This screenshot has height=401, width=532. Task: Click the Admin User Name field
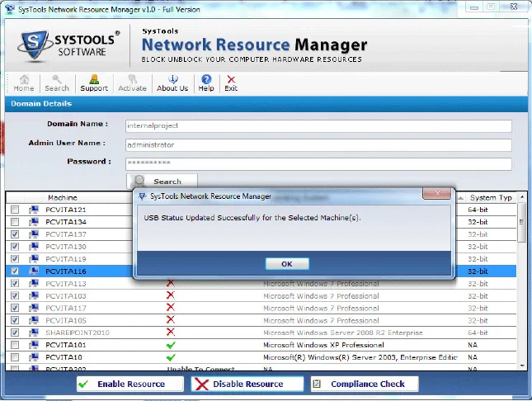tap(318, 145)
